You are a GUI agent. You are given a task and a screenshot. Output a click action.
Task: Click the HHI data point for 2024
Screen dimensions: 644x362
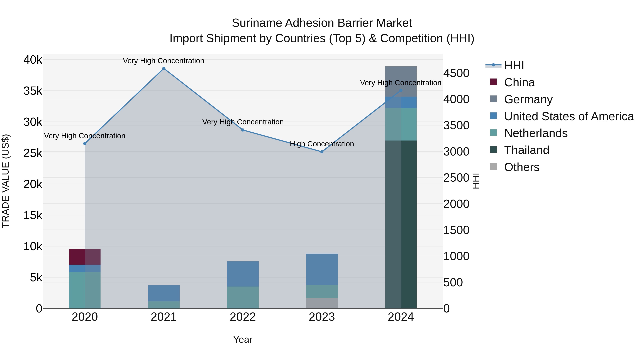[x=401, y=90]
